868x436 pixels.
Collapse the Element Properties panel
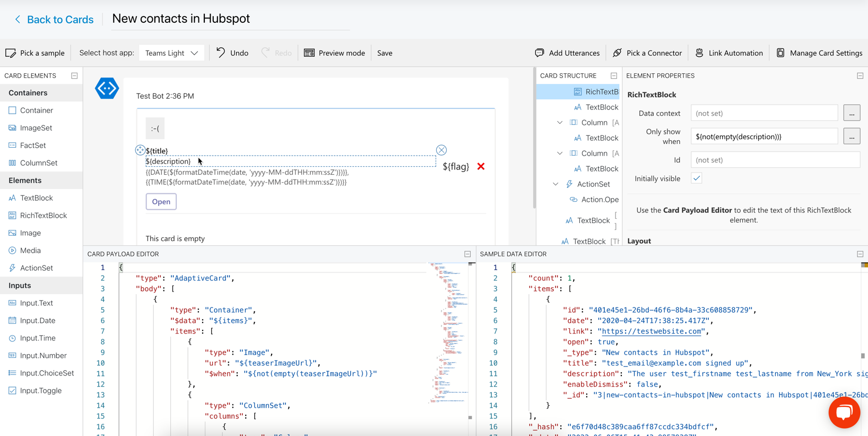coord(860,75)
